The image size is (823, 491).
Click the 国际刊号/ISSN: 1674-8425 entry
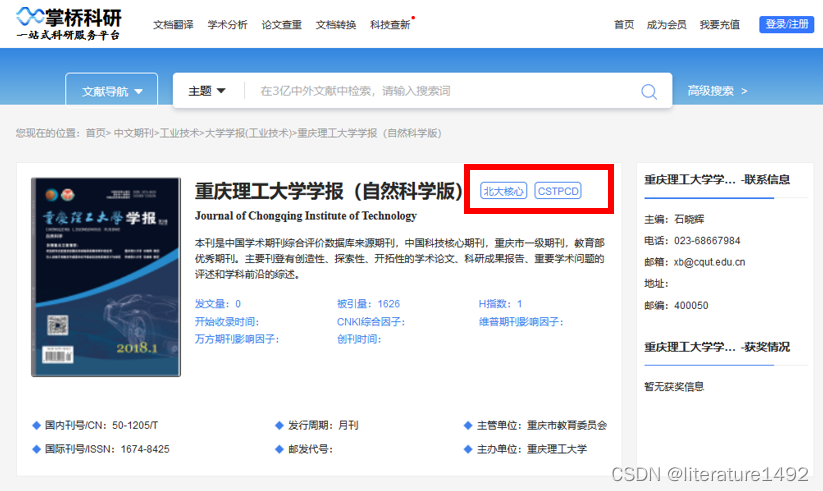(x=101, y=450)
